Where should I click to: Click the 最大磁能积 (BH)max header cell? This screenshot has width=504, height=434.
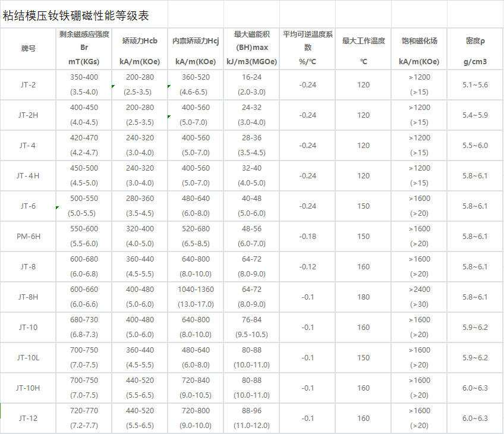pyautogui.click(x=251, y=49)
